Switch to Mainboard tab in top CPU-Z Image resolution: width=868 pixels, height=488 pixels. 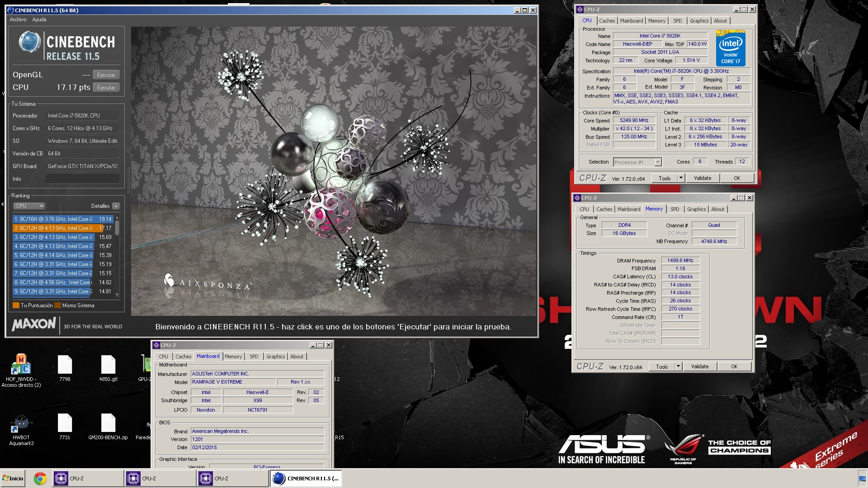632,21
